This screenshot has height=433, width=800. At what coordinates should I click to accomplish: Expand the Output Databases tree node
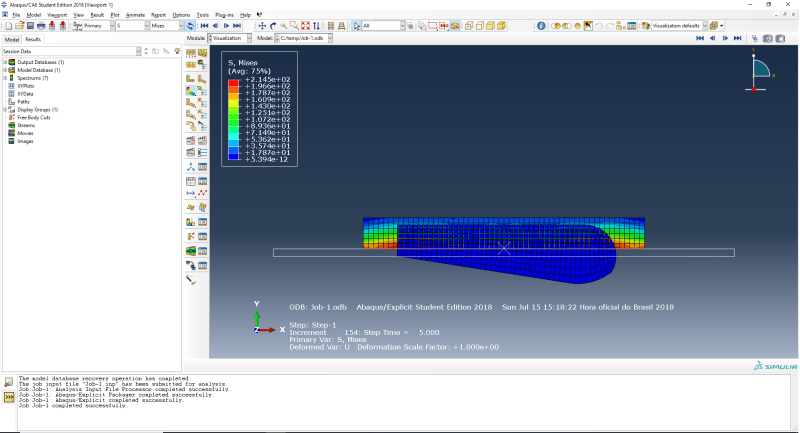point(5,62)
